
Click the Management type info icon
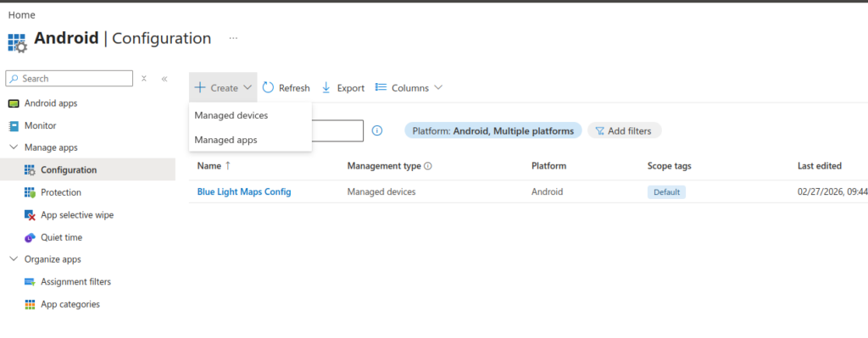[x=428, y=166]
